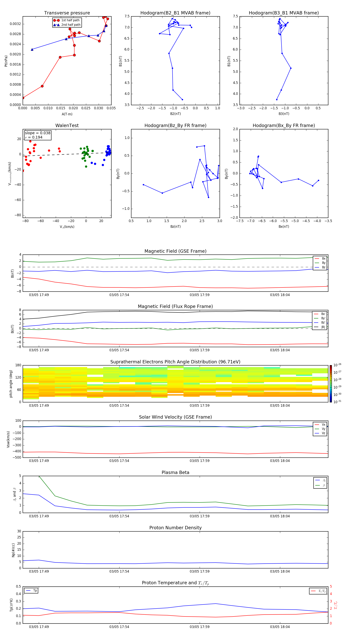Click 'Magnetic Field (Flux Rope Frame)' title

pyautogui.click(x=175, y=307)
